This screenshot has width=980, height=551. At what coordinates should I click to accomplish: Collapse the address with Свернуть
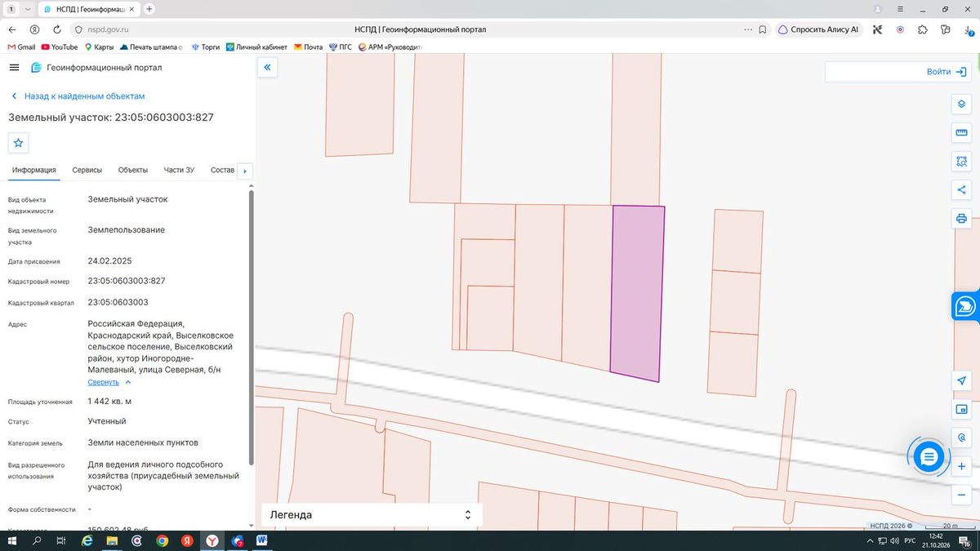[x=109, y=382]
